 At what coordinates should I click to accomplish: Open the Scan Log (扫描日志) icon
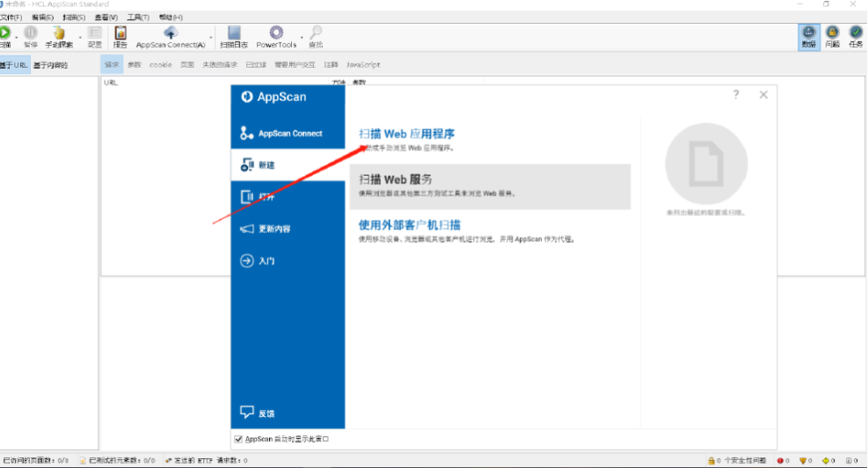234,33
